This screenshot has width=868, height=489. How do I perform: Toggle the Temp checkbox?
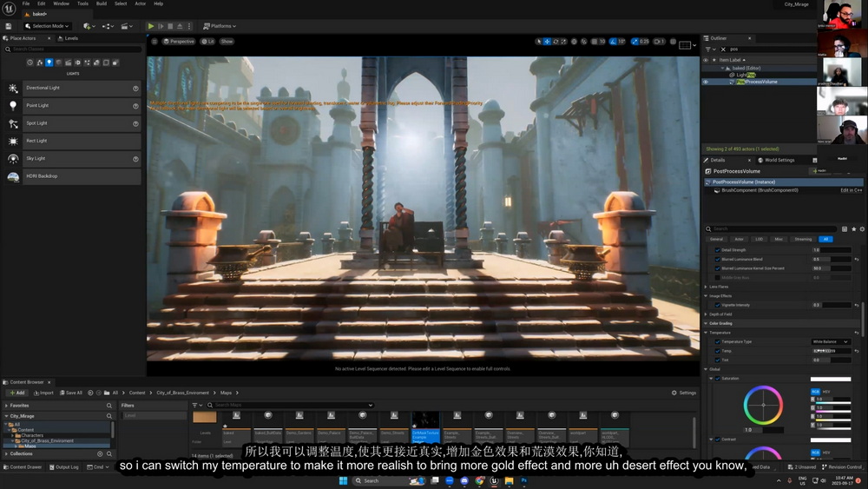click(x=718, y=351)
